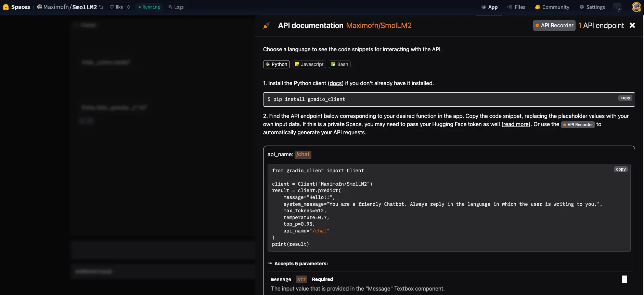Image resolution: width=644 pixels, height=295 pixels.
Task: Open the Python client docs link
Action: pyautogui.click(x=335, y=83)
